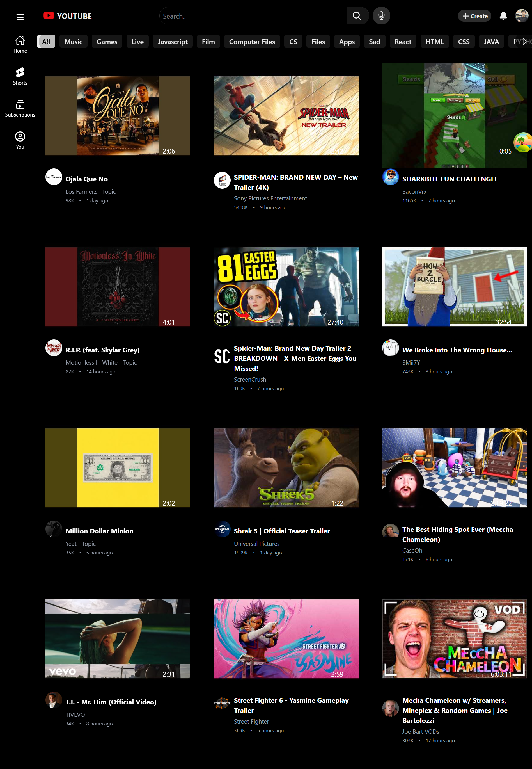The height and width of the screenshot is (769, 532).
Task: Open SMii7Y channel avatar
Action: click(x=390, y=348)
